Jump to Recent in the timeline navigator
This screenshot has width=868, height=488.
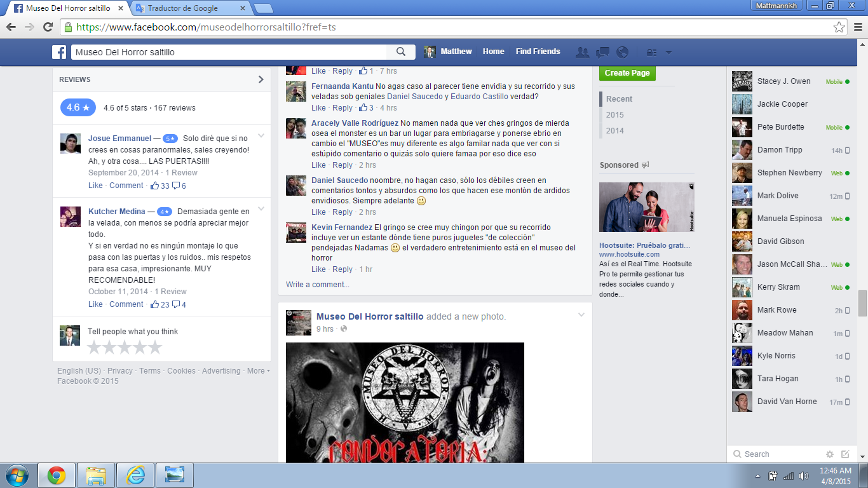click(619, 99)
